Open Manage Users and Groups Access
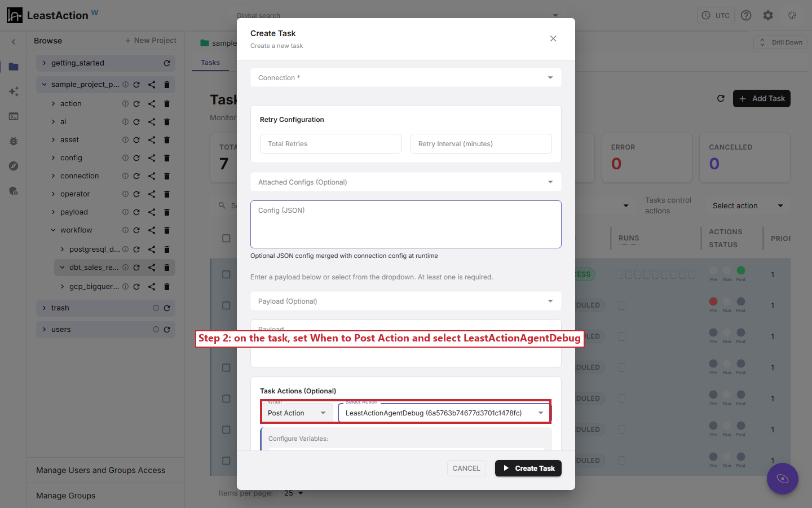This screenshot has height=508, width=812. [101, 470]
